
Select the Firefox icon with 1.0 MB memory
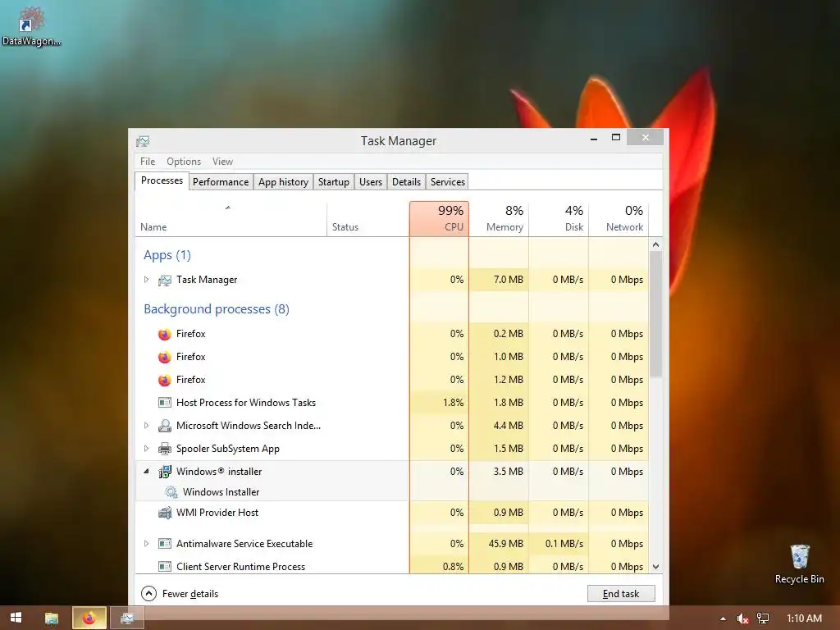tap(164, 358)
